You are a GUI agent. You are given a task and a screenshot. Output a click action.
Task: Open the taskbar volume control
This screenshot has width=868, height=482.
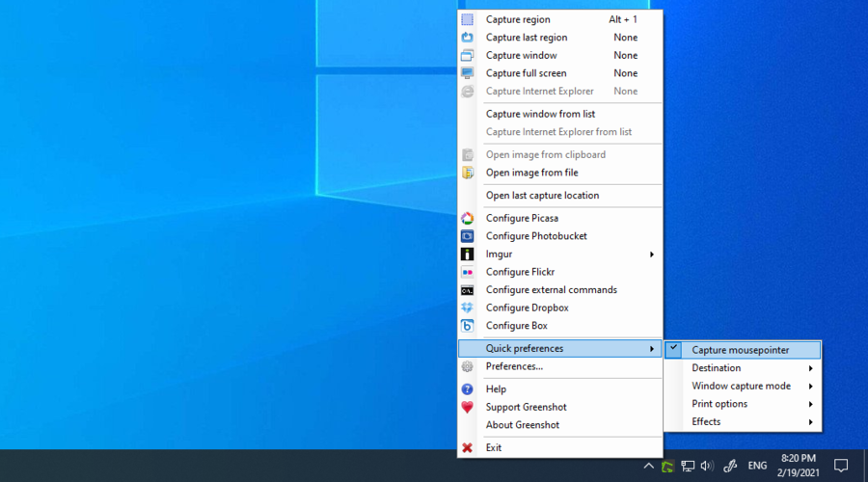(707, 466)
